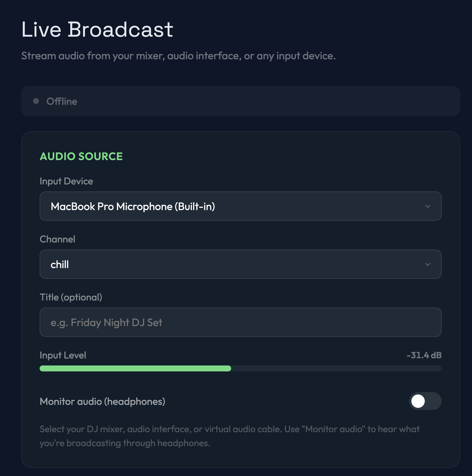The width and height of the screenshot is (472, 476).
Task: Click the chevron on the Channel selector
Action: pos(428,264)
